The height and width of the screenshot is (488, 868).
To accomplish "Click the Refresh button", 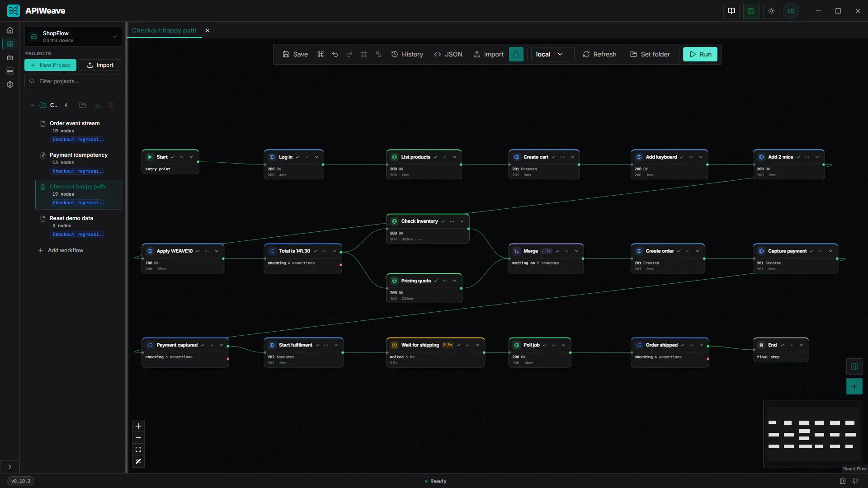I will [x=599, y=54].
